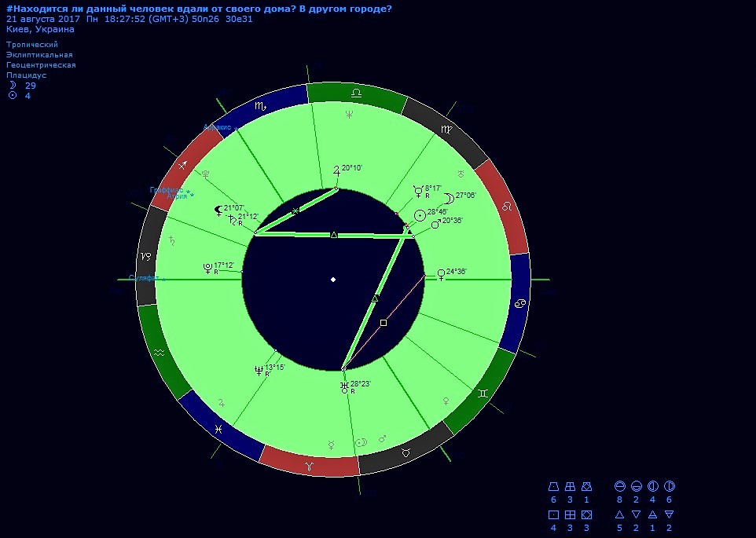Click the Pisces sign in zodiac ring
The image size is (756, 538).
coord(218,429)
